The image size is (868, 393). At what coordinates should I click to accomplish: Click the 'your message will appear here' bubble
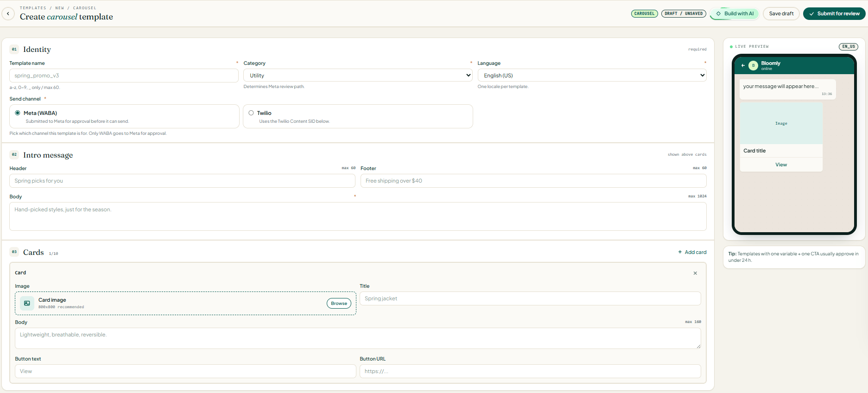(788, 89)
